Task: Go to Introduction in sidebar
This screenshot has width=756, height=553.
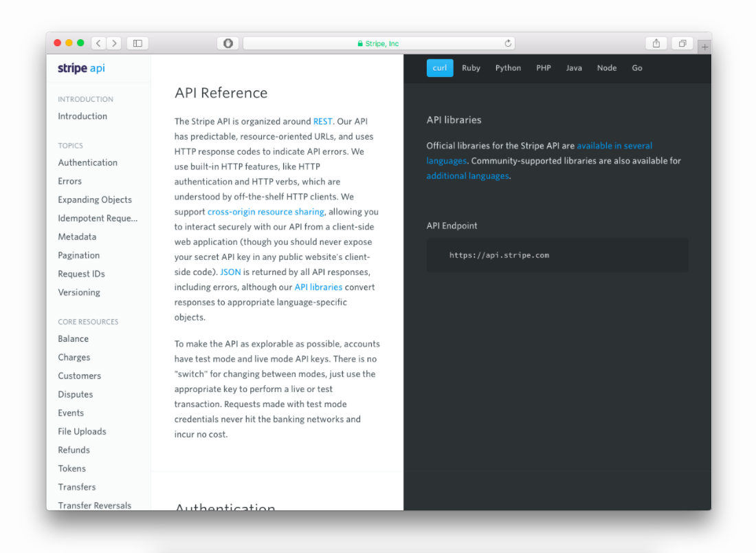Action: (x=82, y=116)
